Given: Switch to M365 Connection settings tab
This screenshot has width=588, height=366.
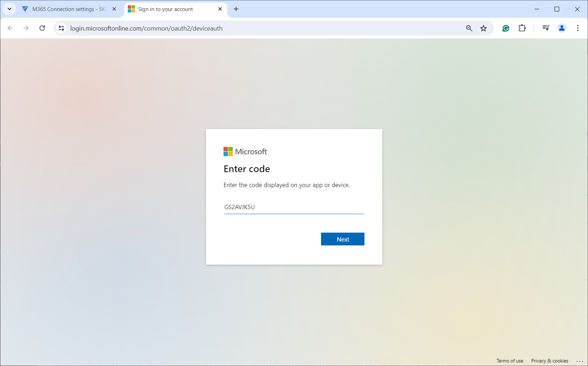Looking at the screenshot, I should pyautogui.click(x=69, y=9).
